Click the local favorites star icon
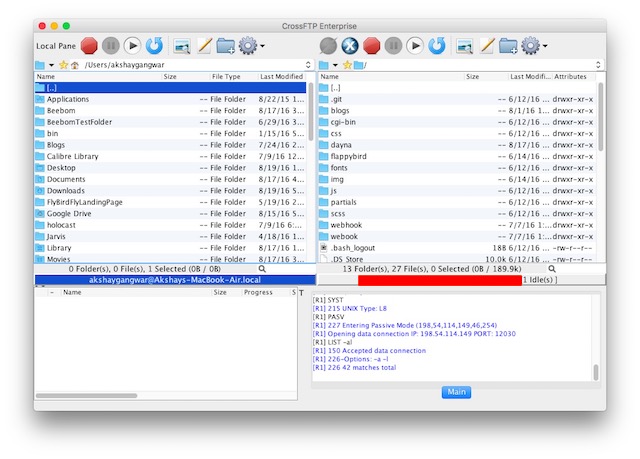The height and width of the screenshot is (459, 640). click(63, 65)
